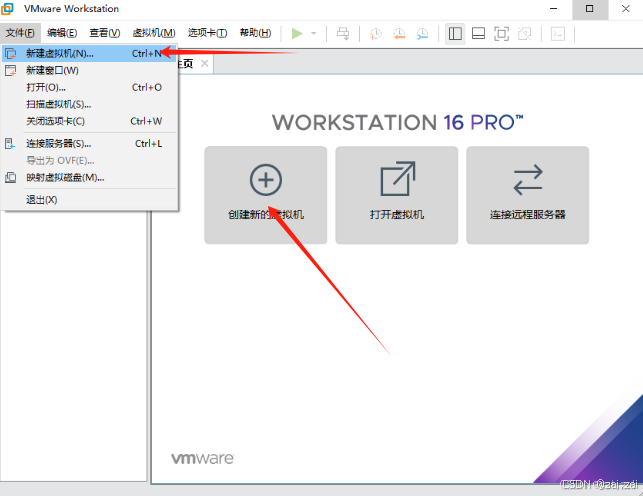The width and height of the screenshot is (643, 496).
Task: Click the VMware Workstation title bar logo
Action: coord(7,9)
